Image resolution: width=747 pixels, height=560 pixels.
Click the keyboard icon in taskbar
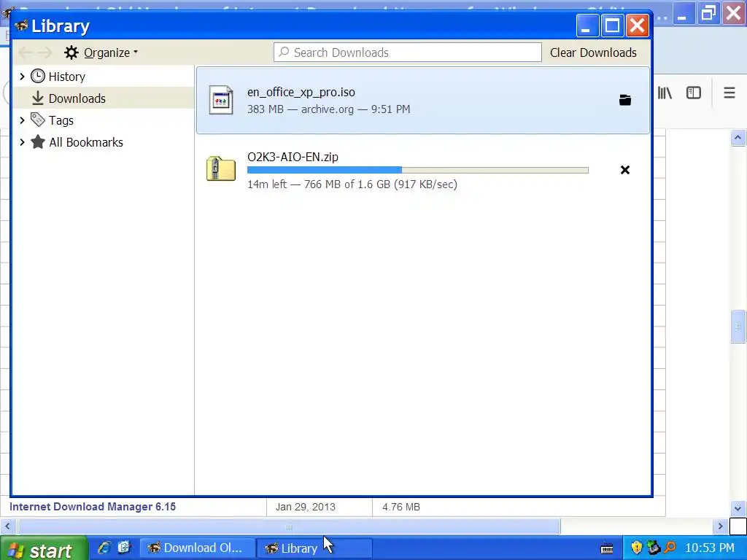(606, 548)
